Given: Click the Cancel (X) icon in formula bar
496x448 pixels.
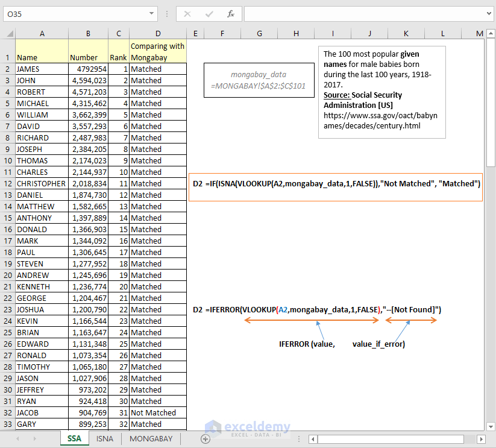Looking at the screenshot, I should 187,13.
